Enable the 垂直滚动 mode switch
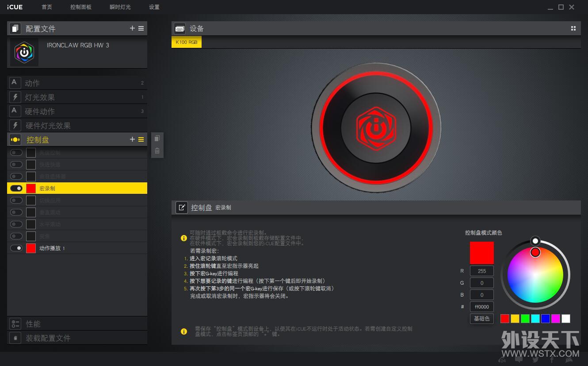This screenshot has height=366, width=588. (16, 212)
